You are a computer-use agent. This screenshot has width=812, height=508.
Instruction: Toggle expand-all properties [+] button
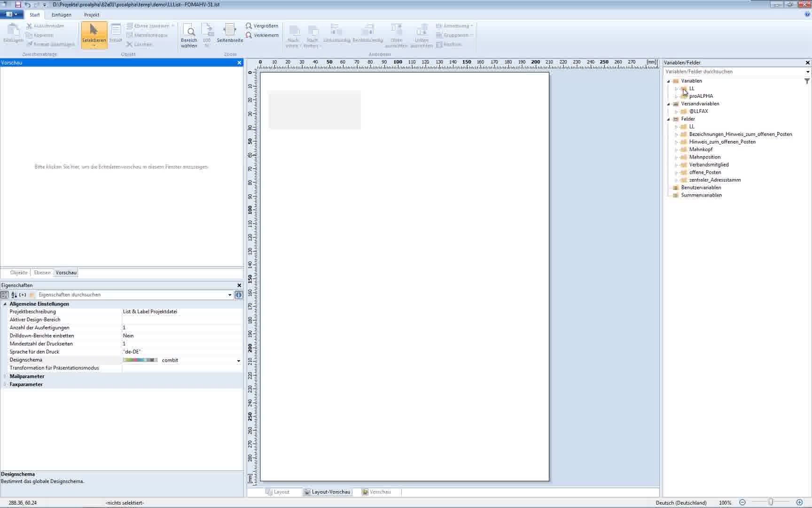pyautogui.click(x=23, y=295)
